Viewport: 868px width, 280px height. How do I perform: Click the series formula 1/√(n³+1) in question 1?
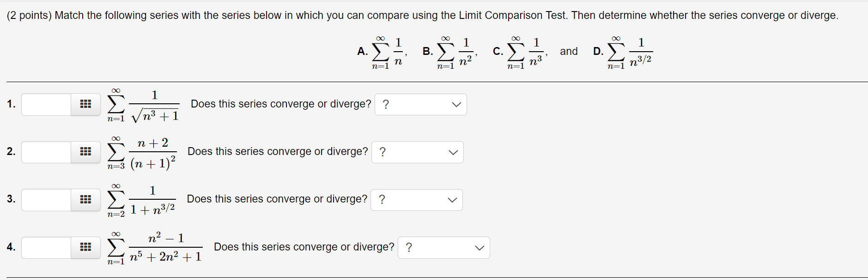143,106
